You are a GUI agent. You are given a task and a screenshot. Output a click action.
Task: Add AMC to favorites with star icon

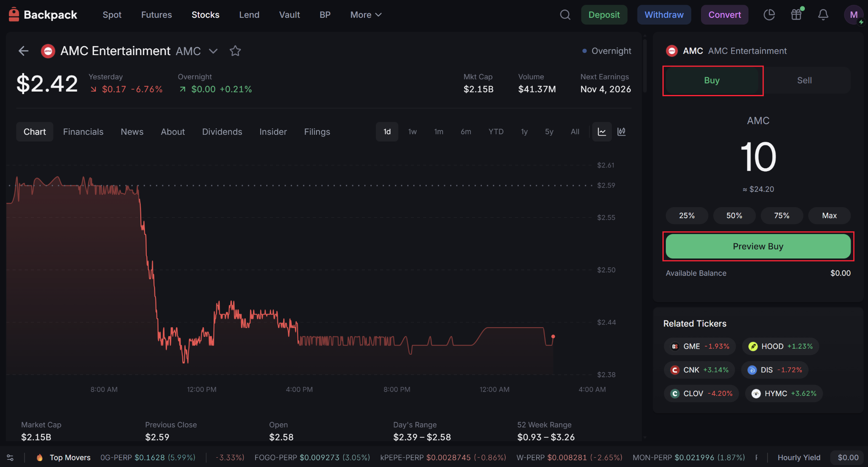tap(235, 51)
